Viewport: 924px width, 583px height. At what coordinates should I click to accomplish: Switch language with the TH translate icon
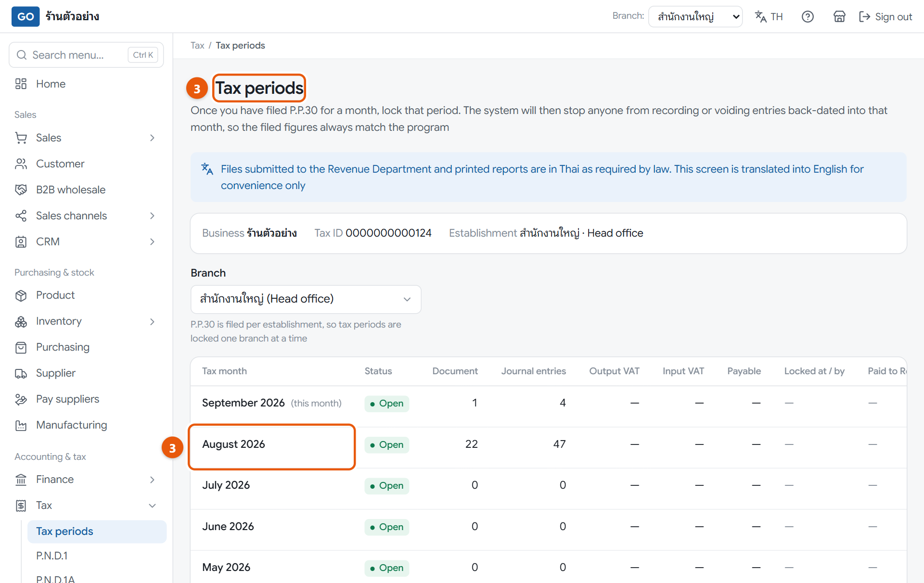(x=769, y=17)
